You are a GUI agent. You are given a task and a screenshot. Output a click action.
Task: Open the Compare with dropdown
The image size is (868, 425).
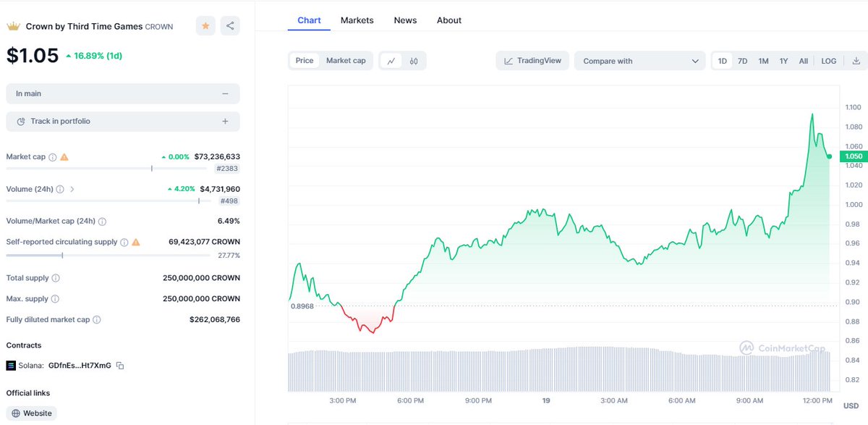coord(640,61)
